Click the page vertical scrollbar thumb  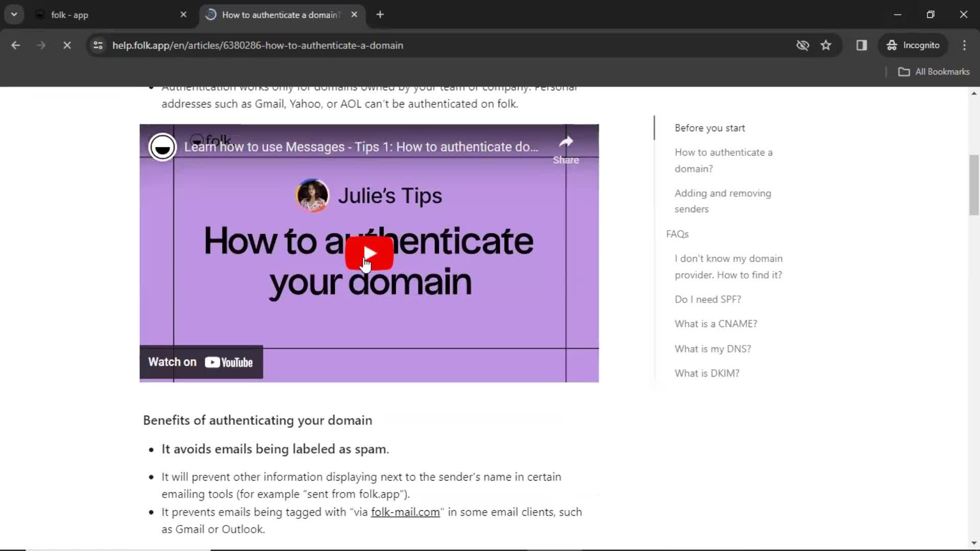(974, 185)
